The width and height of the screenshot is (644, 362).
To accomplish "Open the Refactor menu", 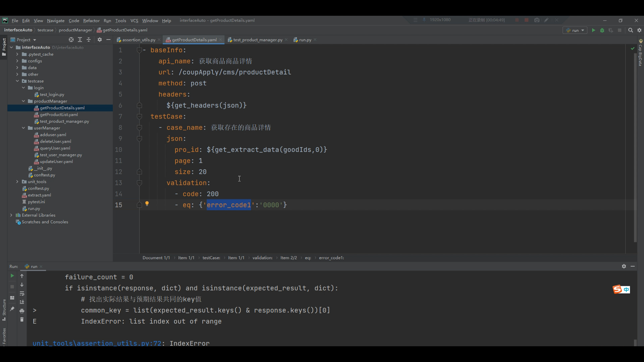I will pyautogui.click(x=91, y=20).
